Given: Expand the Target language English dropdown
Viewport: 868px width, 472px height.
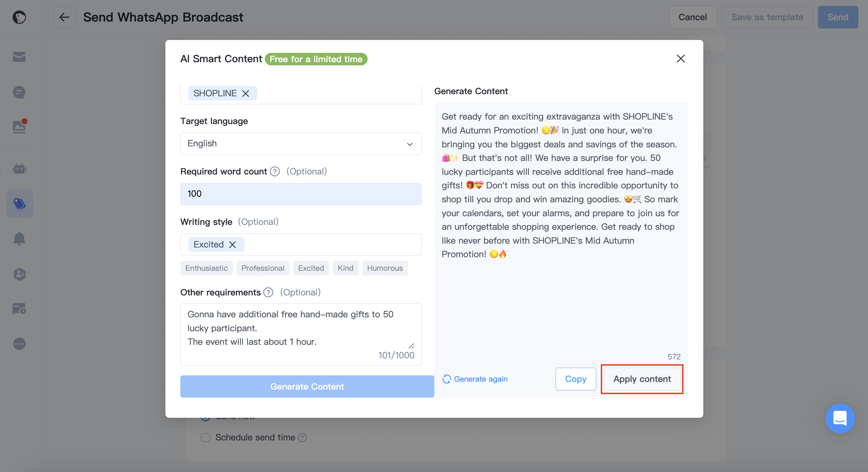Looking at the screenshot, I should 301,144.
